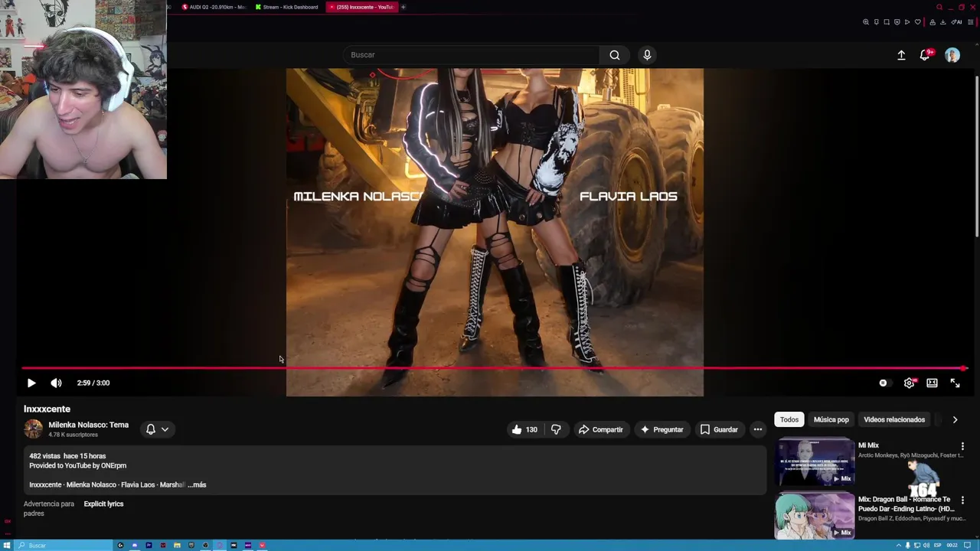Select the Música pop chip
The image size is (980, 551).
[x=831, y=419]
